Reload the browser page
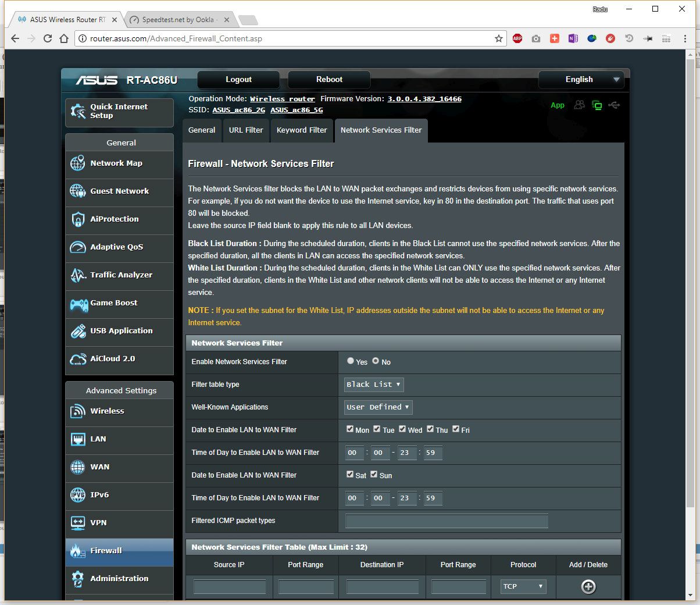The width and height of the screenshot is (700, 605). (x=48, y=38)
